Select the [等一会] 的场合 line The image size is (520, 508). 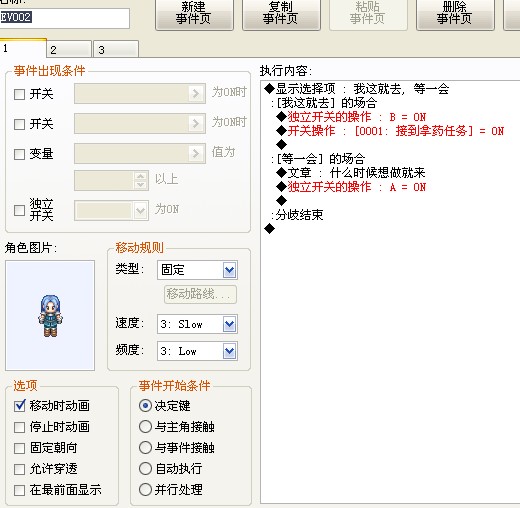[x=318, y=159]
